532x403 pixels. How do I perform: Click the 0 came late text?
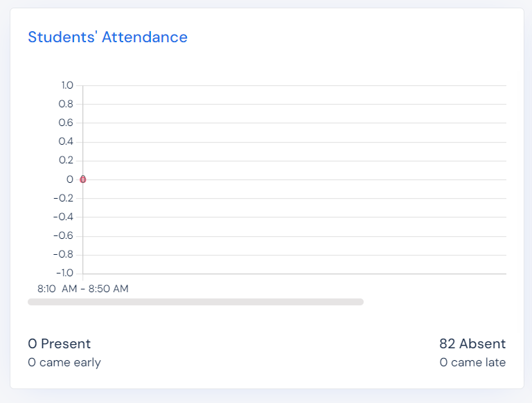click(472, 362)
